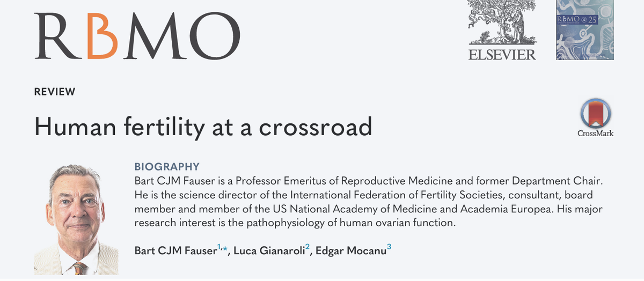This screenshot has width=644, height=281.
Task: Click the ELSEVIER wordmark text
Action: point(502,54)
